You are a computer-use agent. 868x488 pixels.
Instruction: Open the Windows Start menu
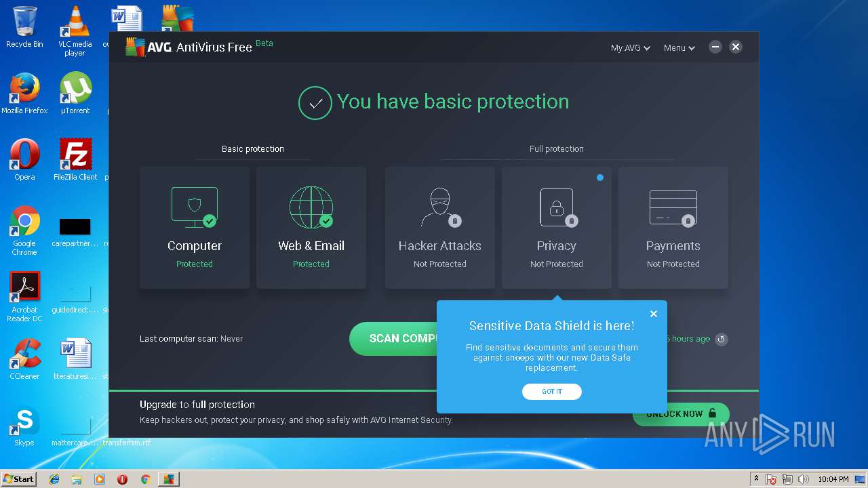click(18, 479)
